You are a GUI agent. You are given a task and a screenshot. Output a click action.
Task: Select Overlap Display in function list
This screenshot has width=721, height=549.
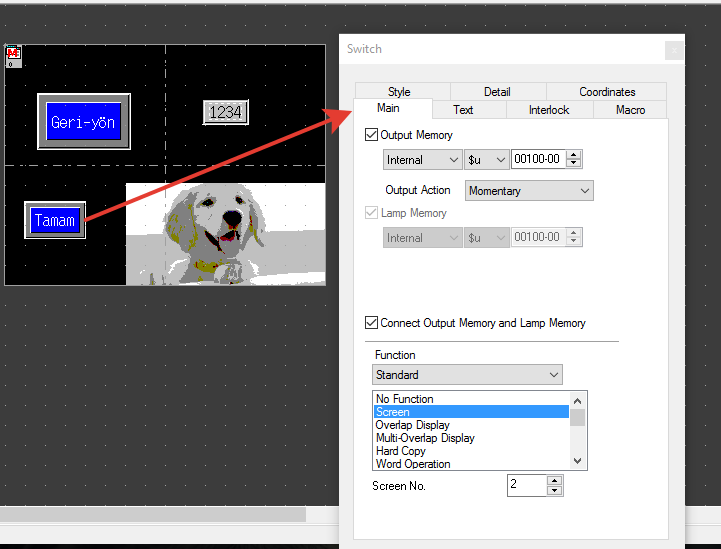tap(412, 425)
